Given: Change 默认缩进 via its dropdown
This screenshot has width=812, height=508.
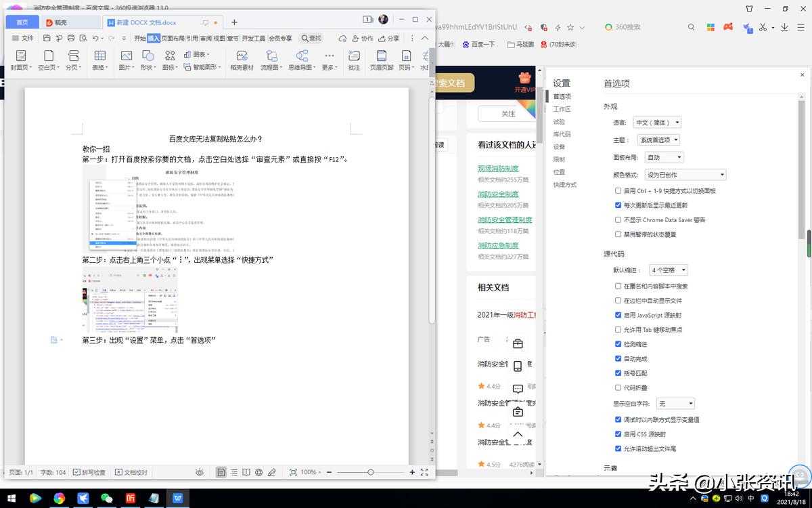Looking at the screenshot, I should [x=668, y=270].
